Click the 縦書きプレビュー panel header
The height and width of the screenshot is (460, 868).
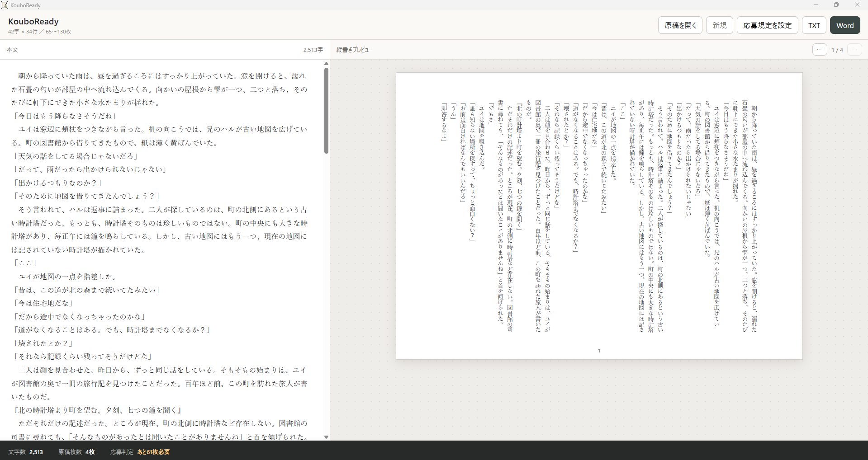click(x=354, y=50)
